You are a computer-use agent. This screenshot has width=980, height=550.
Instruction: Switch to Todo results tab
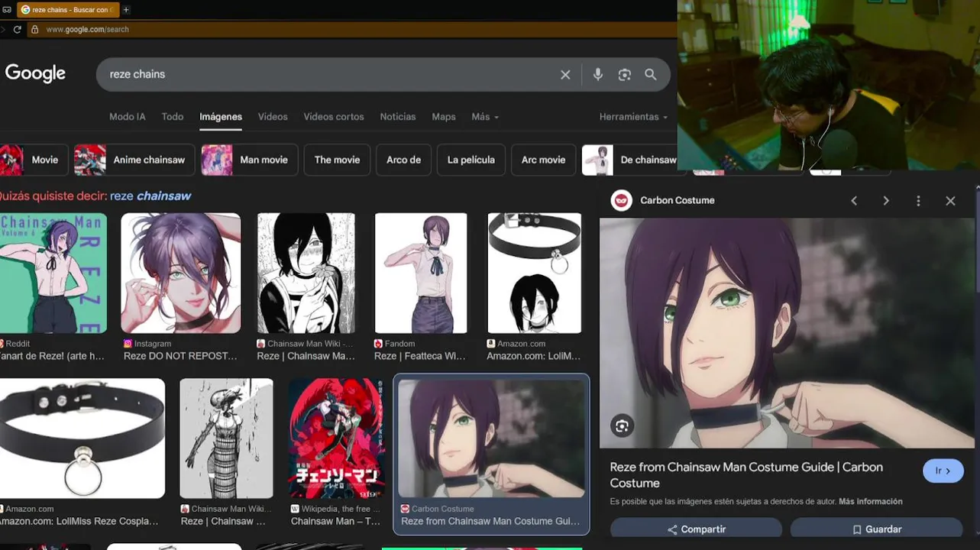[x=173, y=117]
